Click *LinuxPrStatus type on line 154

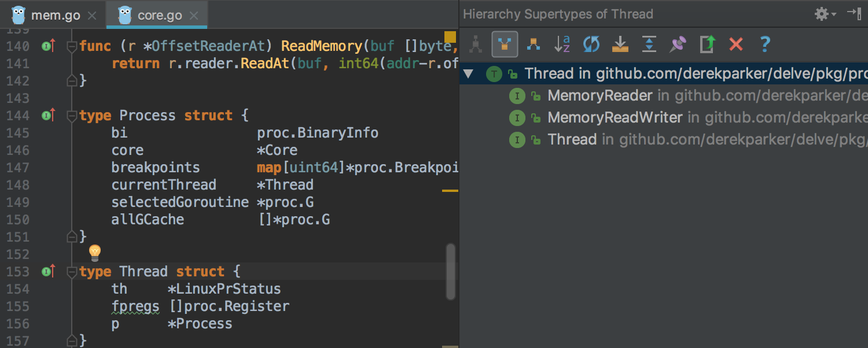(x=225, y=288)
